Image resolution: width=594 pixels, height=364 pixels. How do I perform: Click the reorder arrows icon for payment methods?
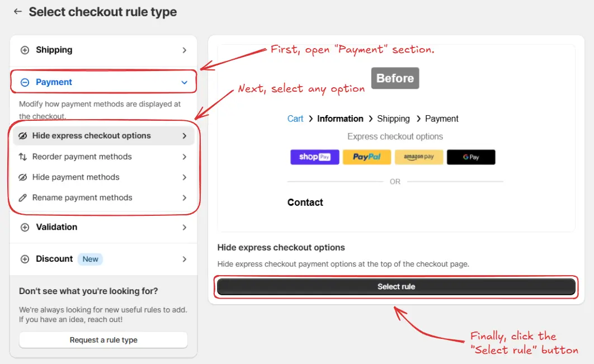pyautogui.click(x=23, y=157)
